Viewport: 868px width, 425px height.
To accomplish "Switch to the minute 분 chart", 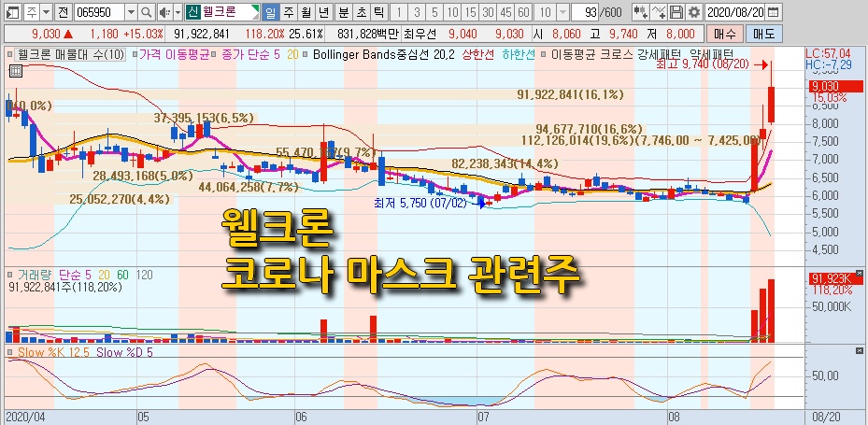I will click(x=343, y=11).
